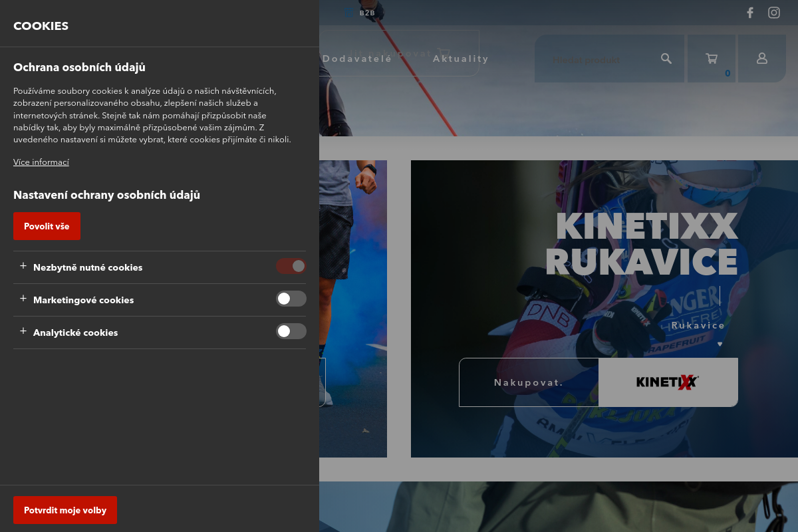Open the Facebook page icon
Viewport: 798px width, 532px height.
[750, 13]
